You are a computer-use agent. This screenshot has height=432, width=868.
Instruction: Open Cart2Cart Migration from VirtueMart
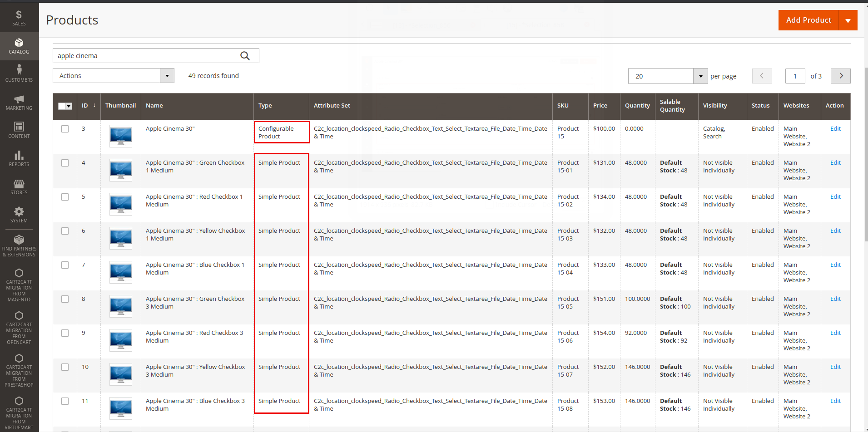19,413
